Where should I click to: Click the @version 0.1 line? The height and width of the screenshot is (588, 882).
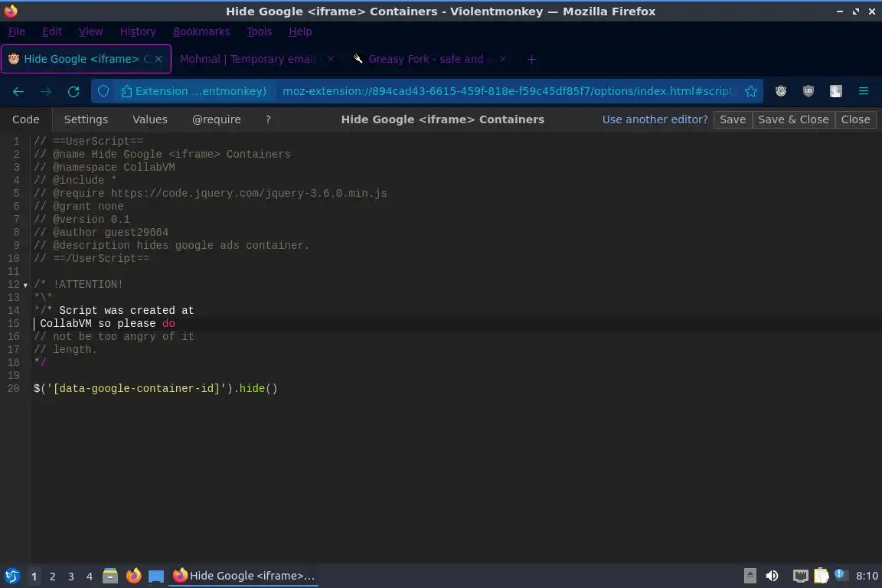pos(82,219)
